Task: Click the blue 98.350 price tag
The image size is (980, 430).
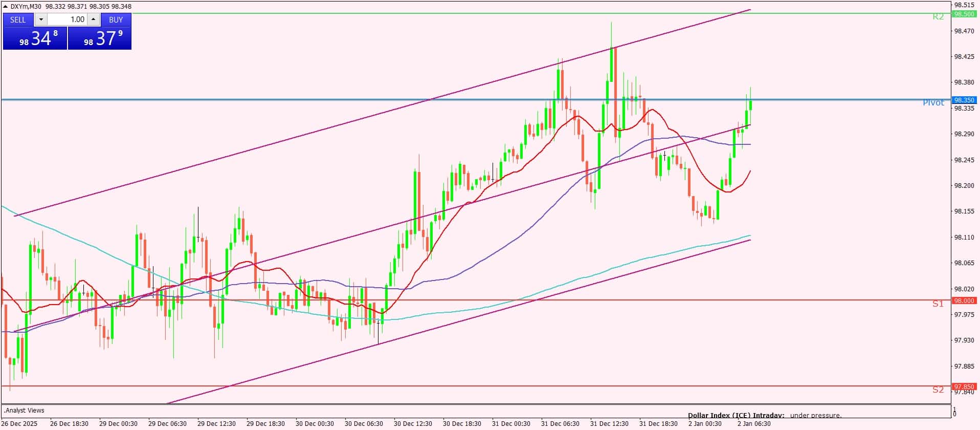Action: coord(964,100)
